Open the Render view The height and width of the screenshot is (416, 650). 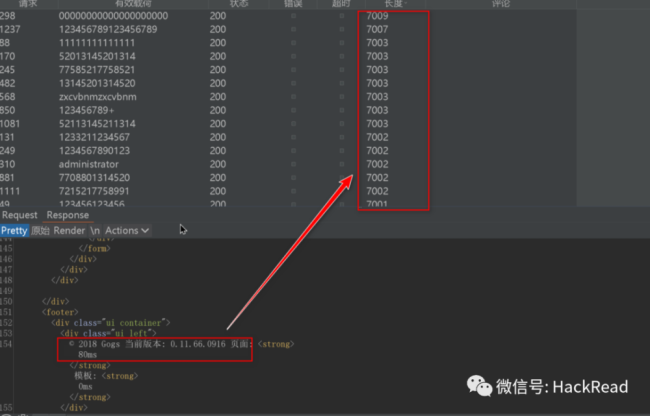[69, 230]
